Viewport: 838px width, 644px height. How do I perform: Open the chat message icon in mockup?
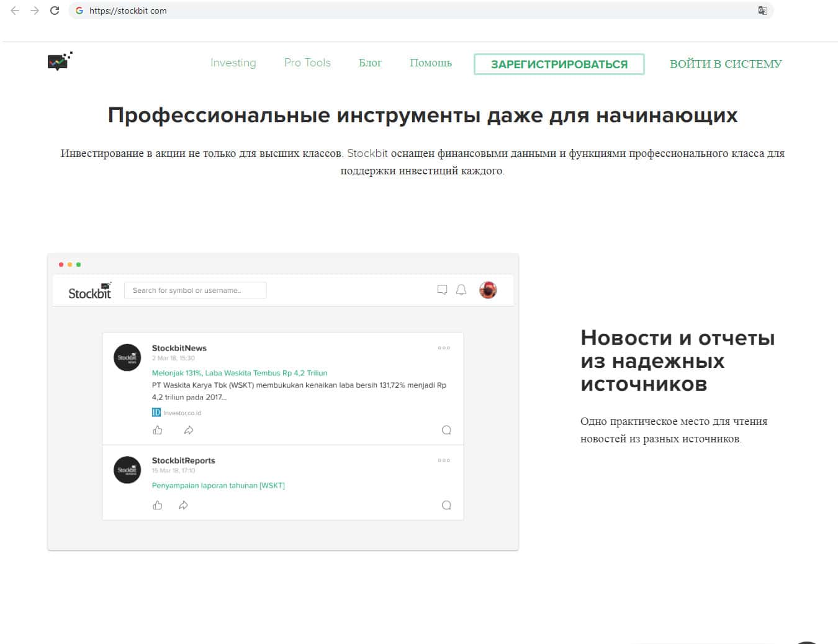[x=442, y=290]
